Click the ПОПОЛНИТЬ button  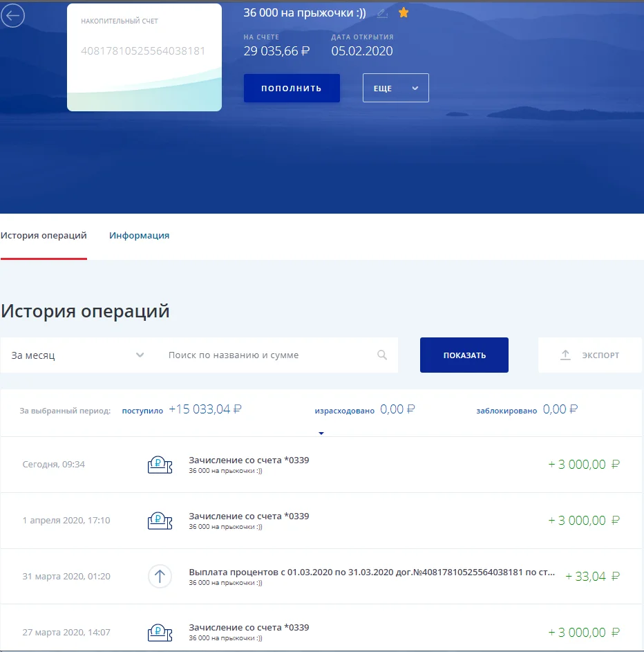[291, 88]
